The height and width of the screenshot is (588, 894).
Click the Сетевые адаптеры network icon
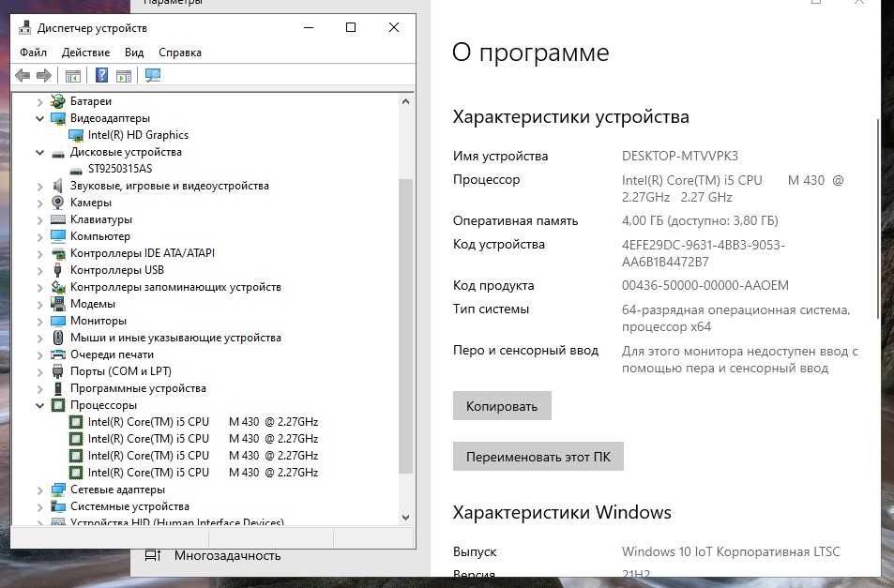click(x=57, y=490)
